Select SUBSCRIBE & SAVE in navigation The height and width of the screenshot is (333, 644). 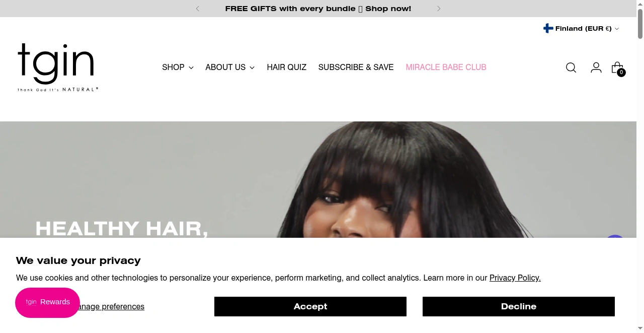pyautogui.click(x=356, y=68)
